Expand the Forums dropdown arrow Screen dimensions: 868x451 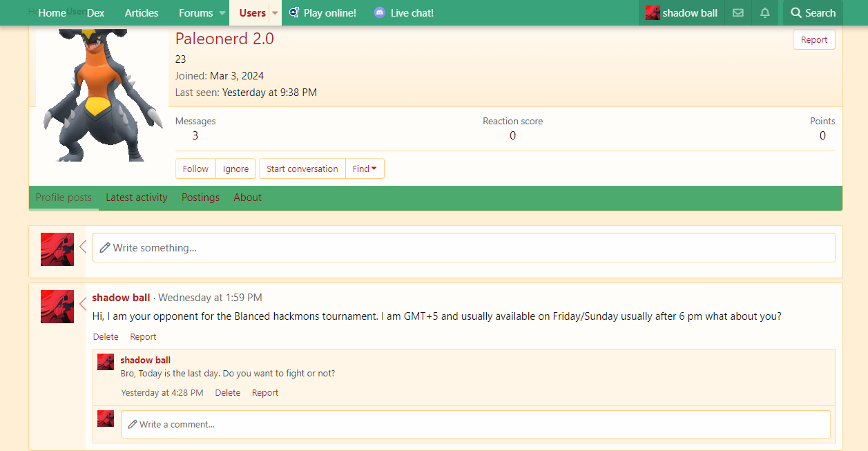(x=222, y=13)
